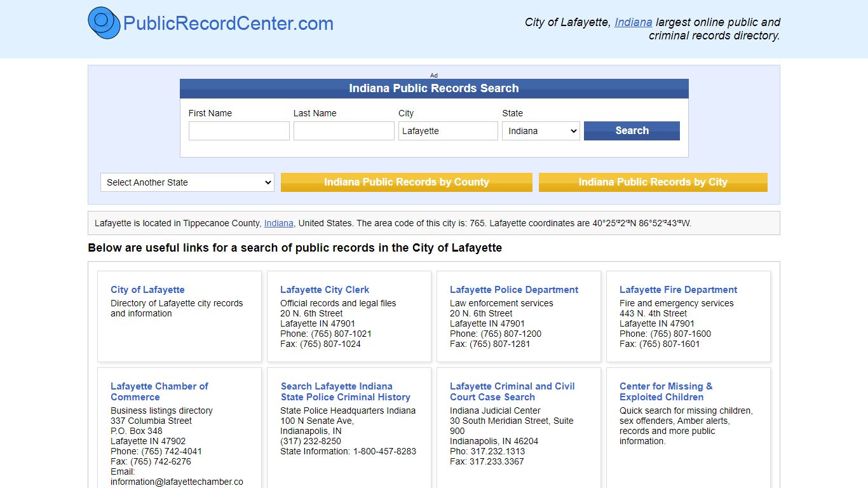Image resolution: width=868 pixels, height=488 pixels.
Task: Focus the First Name input field
Action: [x=239, y=131]
